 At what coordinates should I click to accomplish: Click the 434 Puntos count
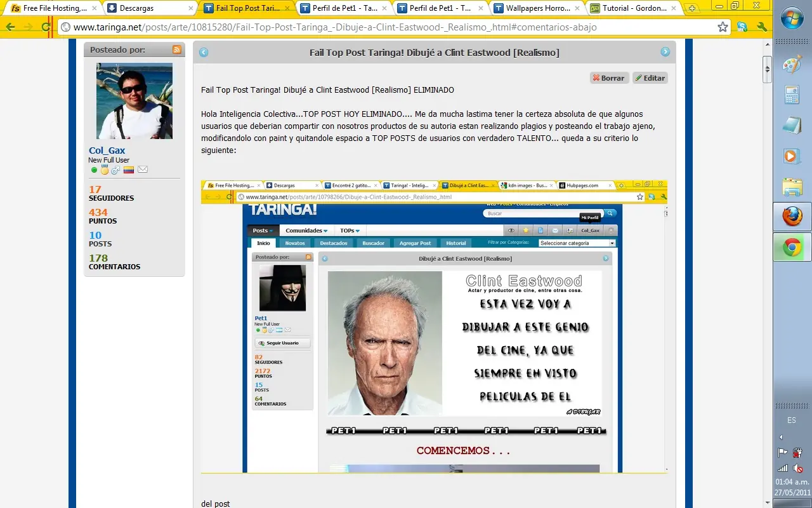pyautogui.click(x=98, y=212)
